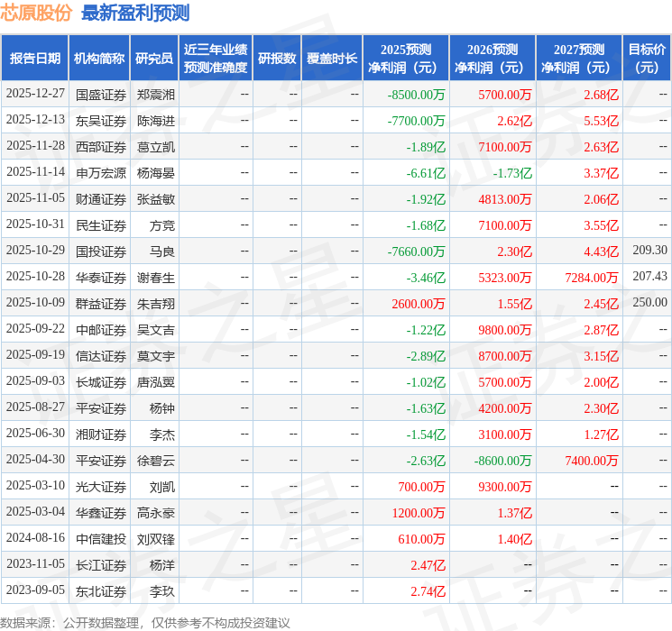This screenshot has width=672, height=631.
Task: Click the 2027预测净利润 column header
Action: (578, 59)
